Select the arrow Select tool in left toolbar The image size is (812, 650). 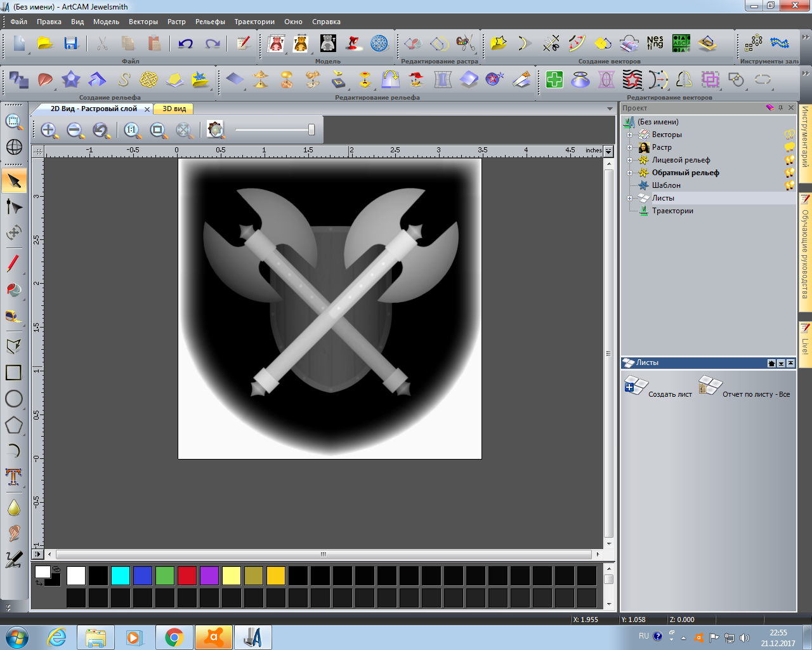point(14,181)
